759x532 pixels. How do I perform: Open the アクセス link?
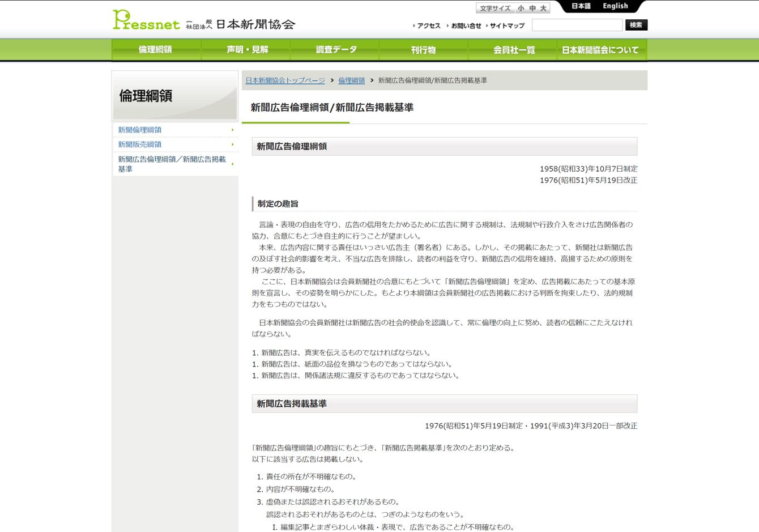click(x=428, y=25)
